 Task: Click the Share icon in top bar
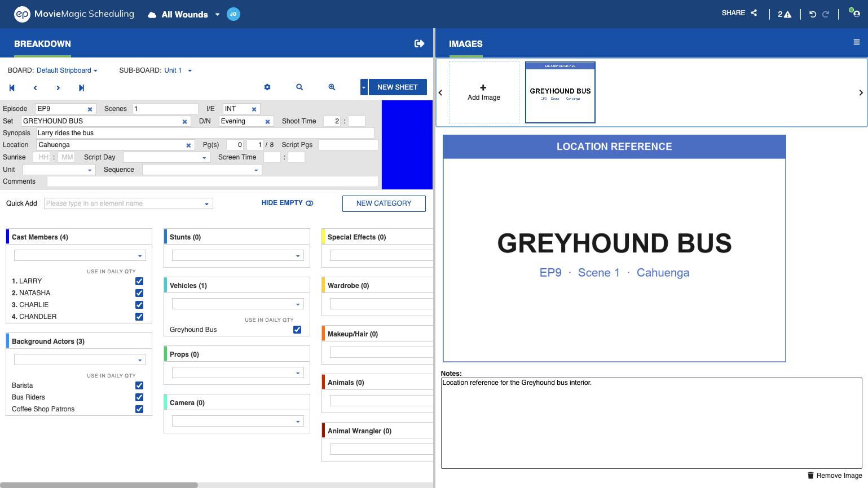(x=754, y=13)
